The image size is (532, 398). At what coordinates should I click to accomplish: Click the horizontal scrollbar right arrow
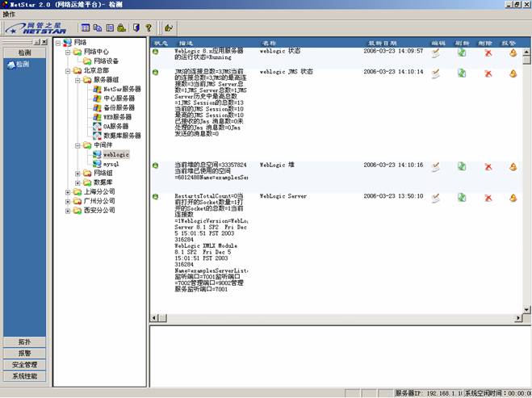[x=518, y=318]
